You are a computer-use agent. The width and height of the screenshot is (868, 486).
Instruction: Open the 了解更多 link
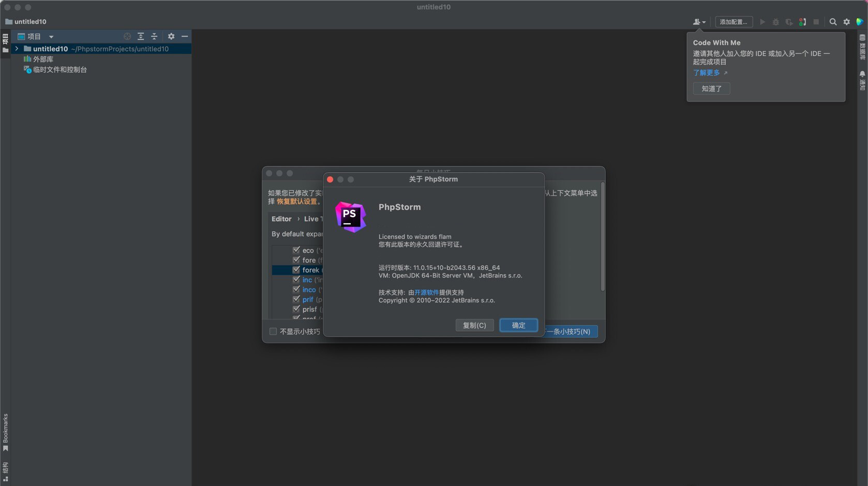[x=707, y=73]
